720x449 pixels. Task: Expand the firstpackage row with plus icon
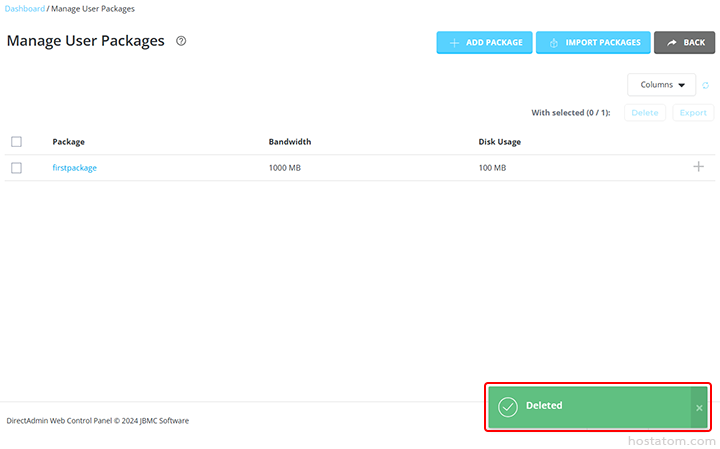(698, 167)
